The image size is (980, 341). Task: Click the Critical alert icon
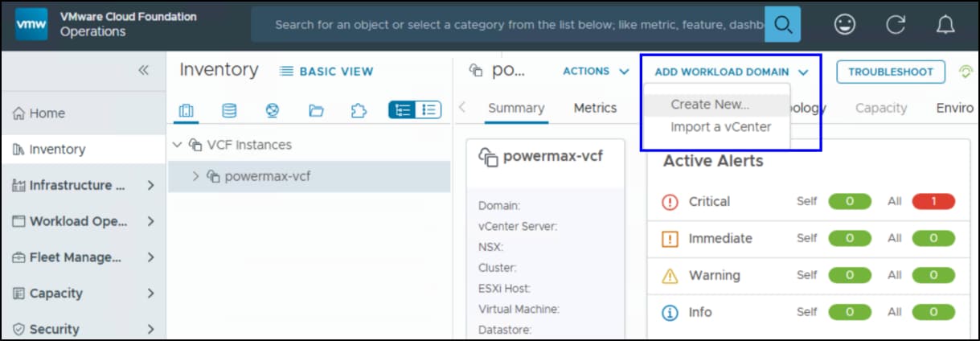(670, 202)
